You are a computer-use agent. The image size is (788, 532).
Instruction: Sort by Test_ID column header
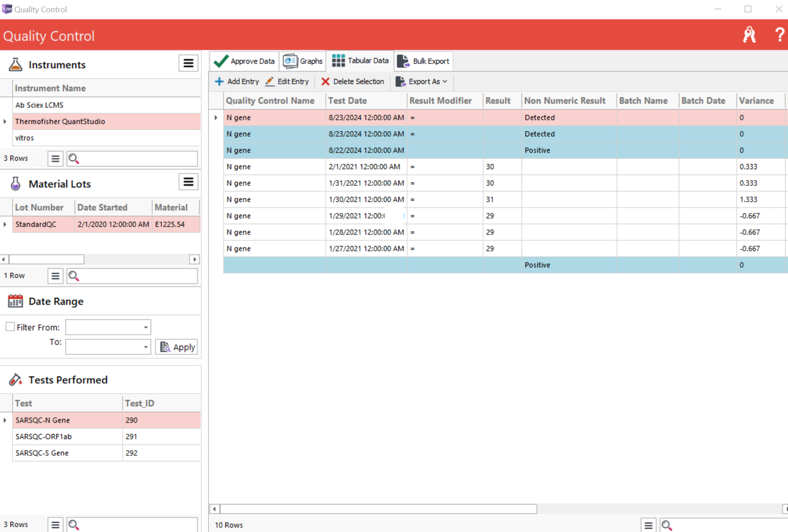(x=161, y=404)
